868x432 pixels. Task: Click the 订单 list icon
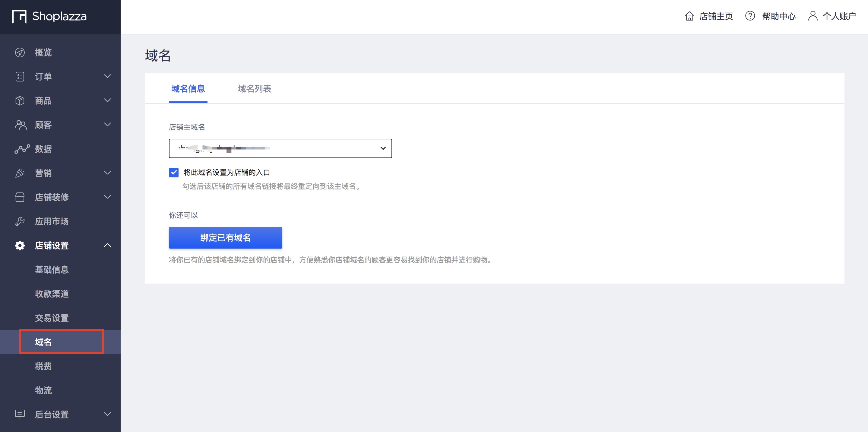point(20,77)
